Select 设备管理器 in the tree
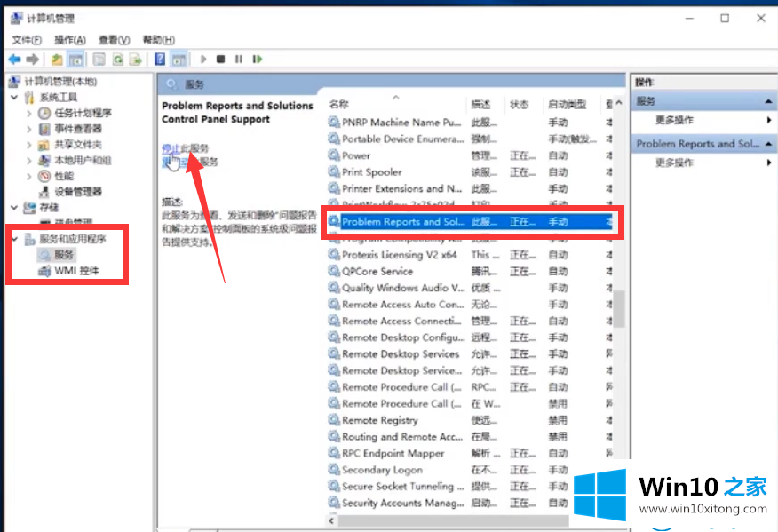This screenshot has width=778, height=532. tap(78, 192)
